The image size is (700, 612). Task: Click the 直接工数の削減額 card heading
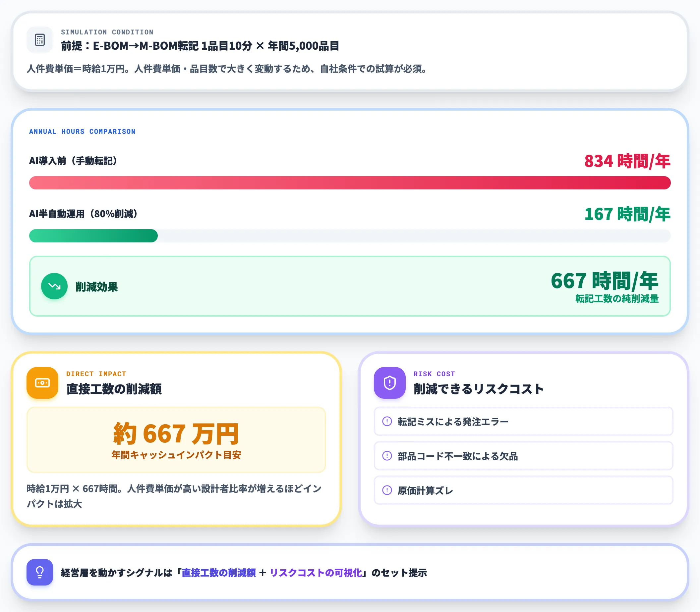click(114, 389)
